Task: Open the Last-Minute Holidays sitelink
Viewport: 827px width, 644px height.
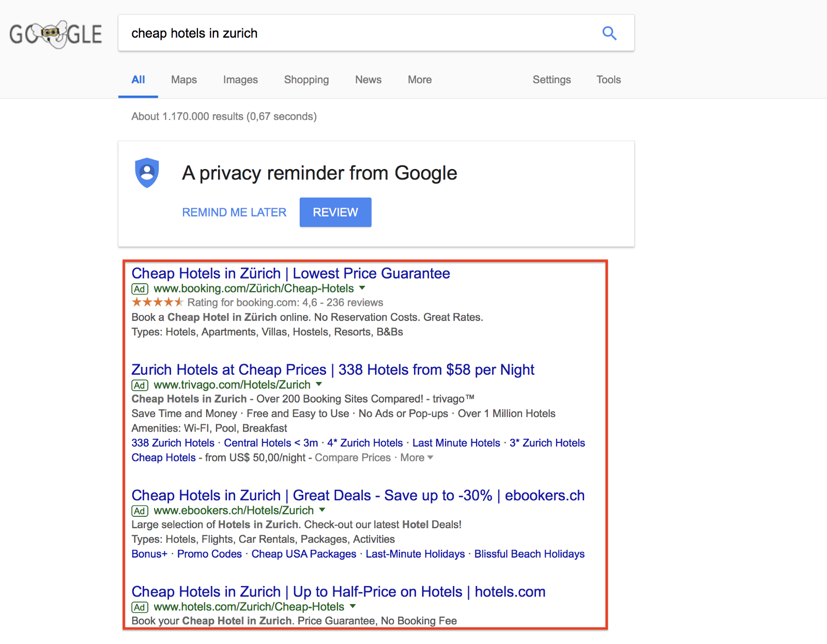Action: pos(415,554)
